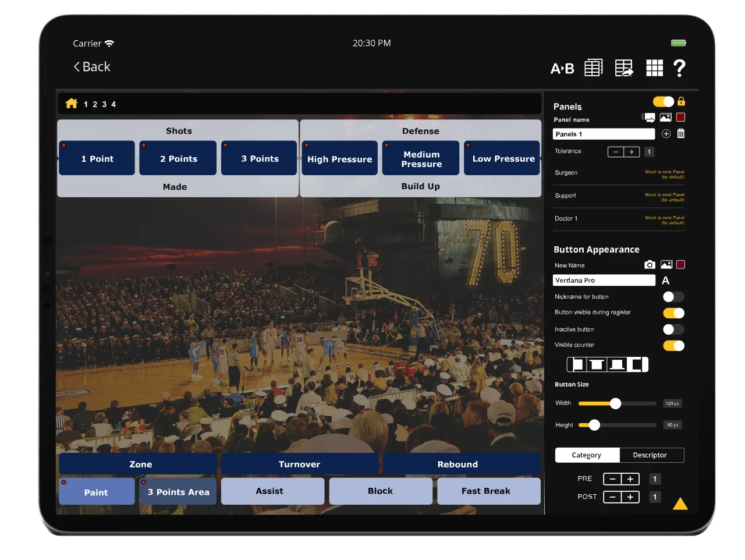Click the home icon in page bar
Viewport: 745px width, 560px height.
[x=72, y=104]
